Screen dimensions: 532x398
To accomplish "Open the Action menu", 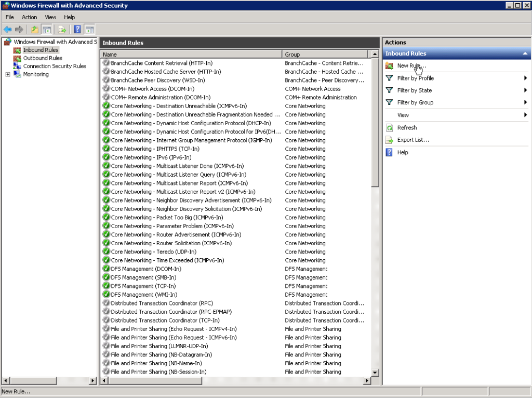I will pos(29,17).
